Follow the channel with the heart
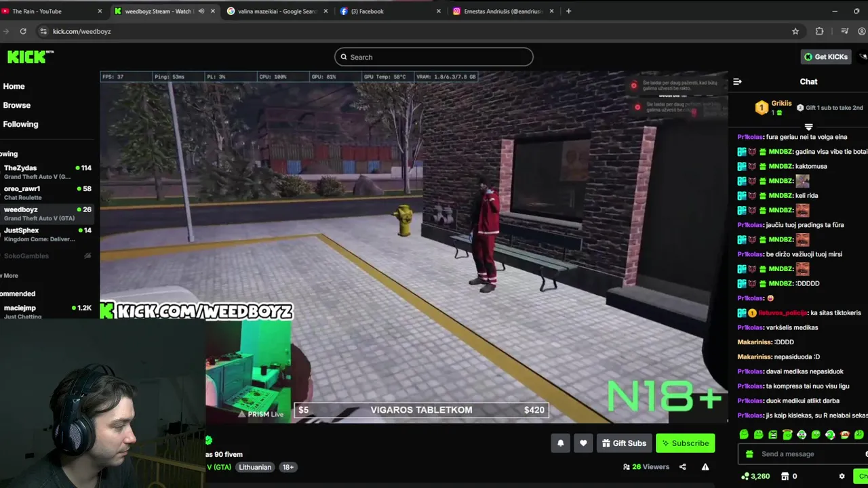868x488 pixels. [x=583, y=443]
